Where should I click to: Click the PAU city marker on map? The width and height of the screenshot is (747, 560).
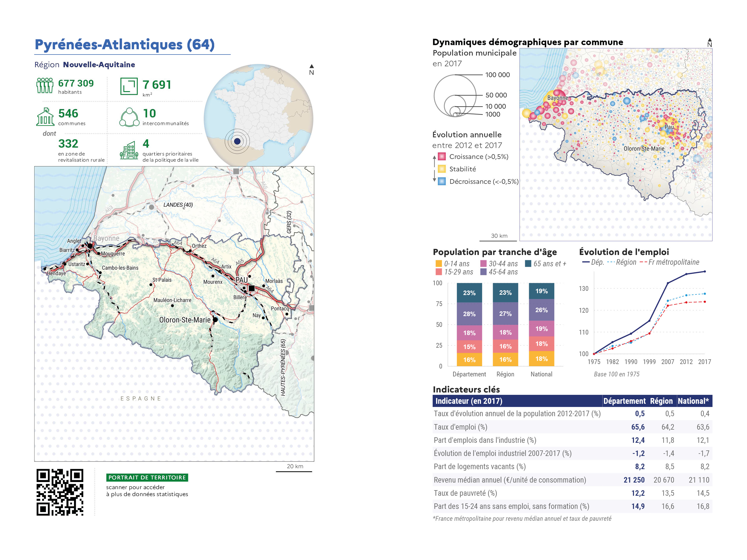pos(252,288)
